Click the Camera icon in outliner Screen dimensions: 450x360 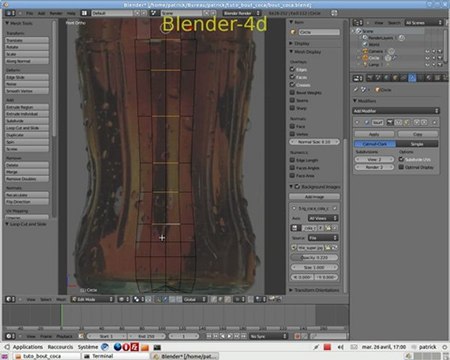pyautogui.click(x=365, y=51)
